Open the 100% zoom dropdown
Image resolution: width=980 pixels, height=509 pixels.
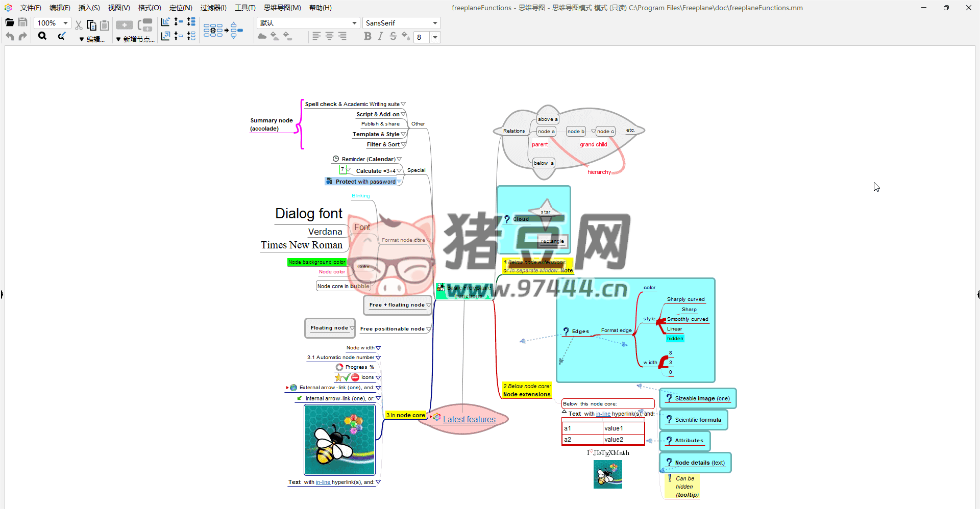point(65,23)
